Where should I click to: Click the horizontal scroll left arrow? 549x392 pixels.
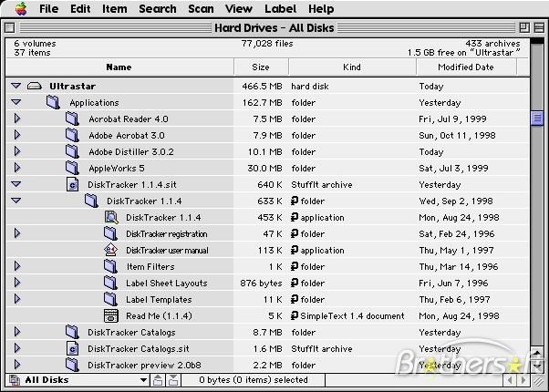[510, 380]
